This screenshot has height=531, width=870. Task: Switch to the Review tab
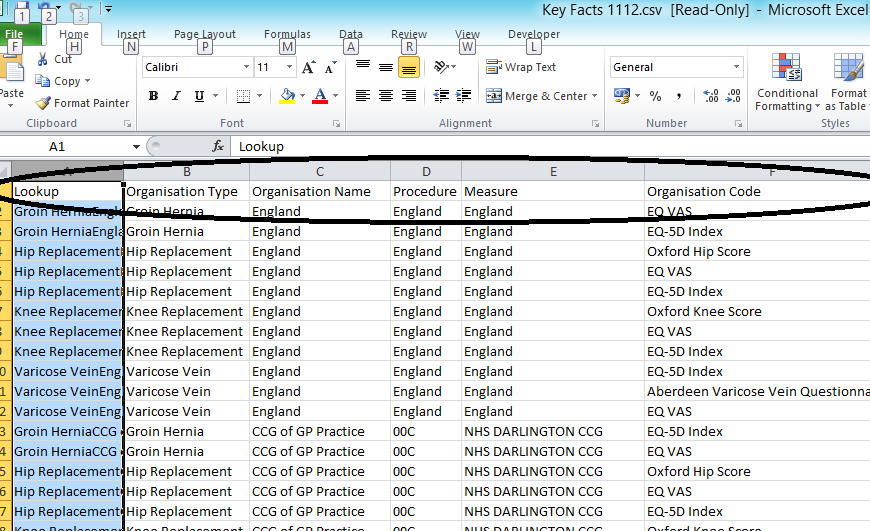tap(409, 34)
